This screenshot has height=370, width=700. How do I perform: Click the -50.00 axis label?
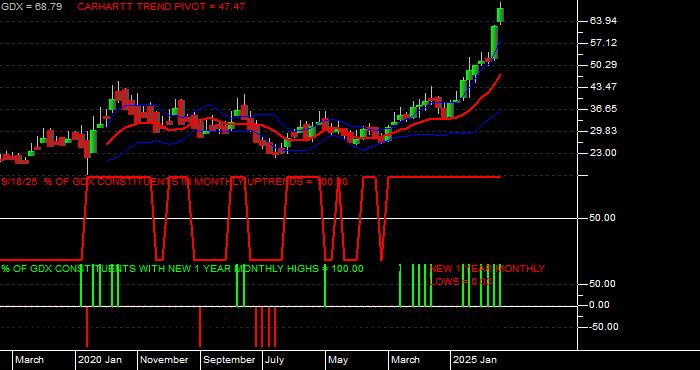coord(604,327)
